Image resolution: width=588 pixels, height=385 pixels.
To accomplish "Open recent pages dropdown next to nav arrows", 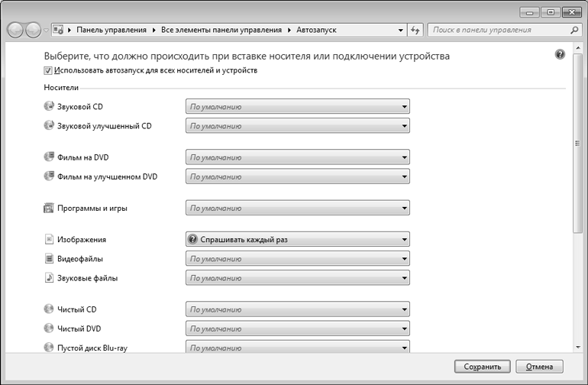I will tap(46, 31).
